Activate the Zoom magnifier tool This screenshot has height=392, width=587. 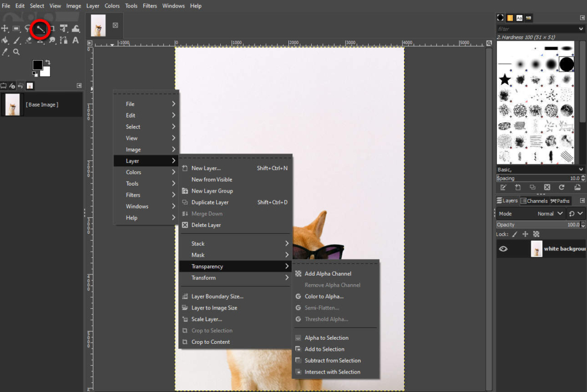pyautogui.click(x=17, y=52)
